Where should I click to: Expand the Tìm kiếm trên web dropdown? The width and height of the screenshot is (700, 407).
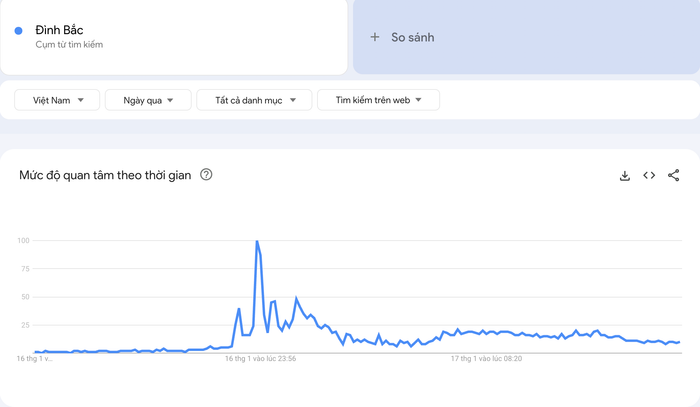coord(378,100)
